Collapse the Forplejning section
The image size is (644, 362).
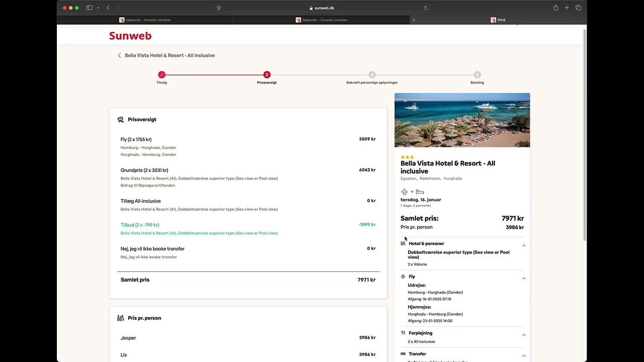[524, 335]
